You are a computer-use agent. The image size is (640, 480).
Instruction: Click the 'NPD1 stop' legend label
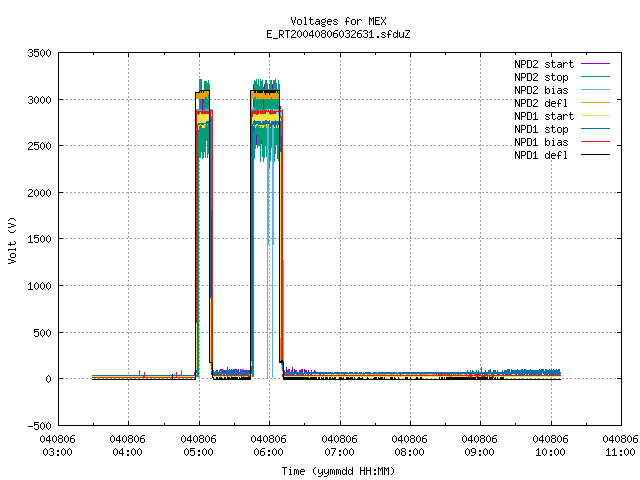point(541,129)
